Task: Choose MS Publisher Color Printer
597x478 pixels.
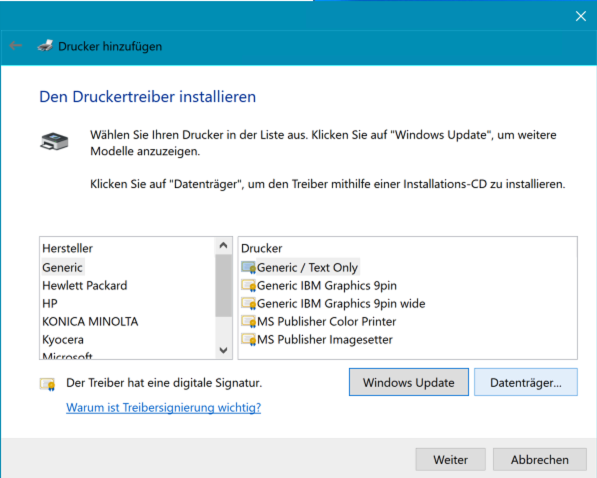Action: [x=327, y=321]
